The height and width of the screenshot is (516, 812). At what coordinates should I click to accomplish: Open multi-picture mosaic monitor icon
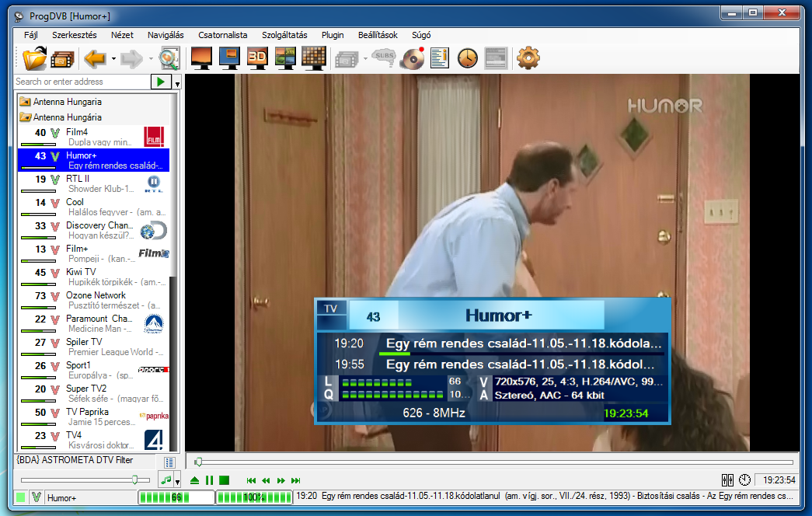[x=285, y=58]
